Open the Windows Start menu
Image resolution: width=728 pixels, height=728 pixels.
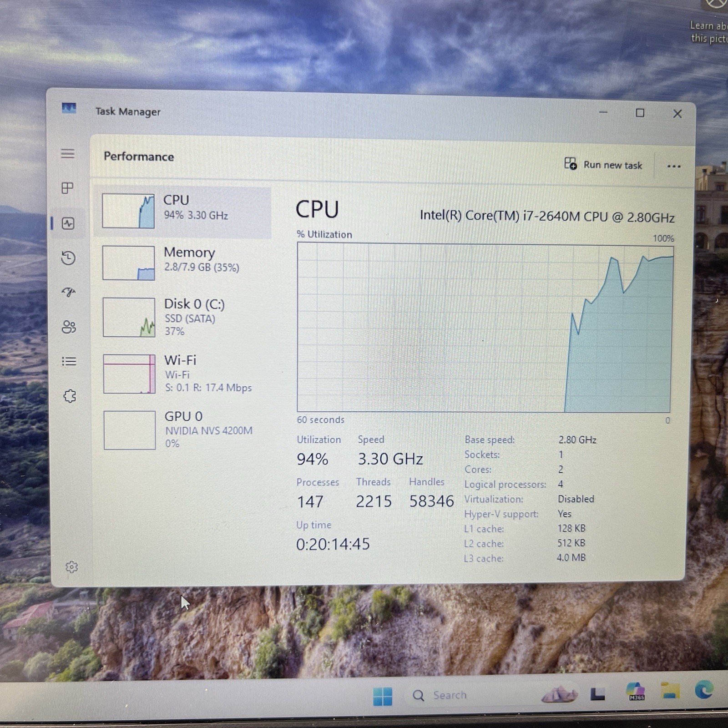(x=383, y=696)
